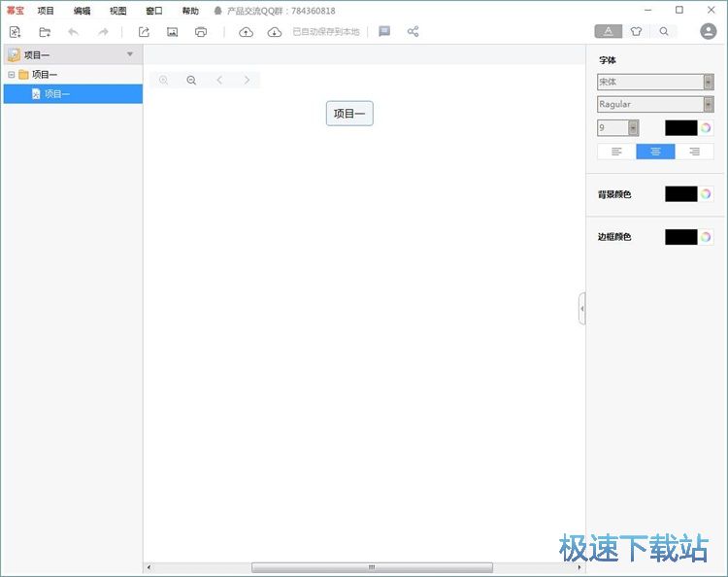This screenshot has height=577, width=728.
Task: Switch to the font style panel
Action: tap(609, 31)
